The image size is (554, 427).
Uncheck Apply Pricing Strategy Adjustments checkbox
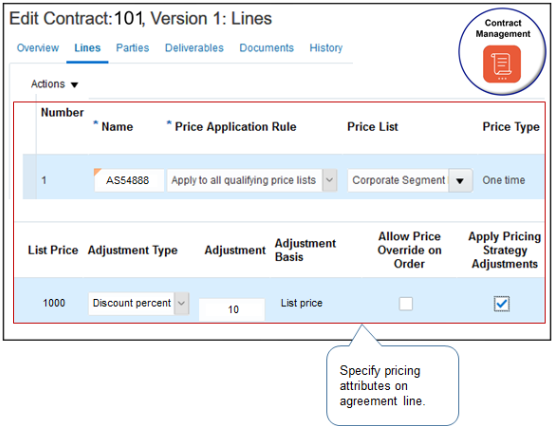click(x=501, y=303)
